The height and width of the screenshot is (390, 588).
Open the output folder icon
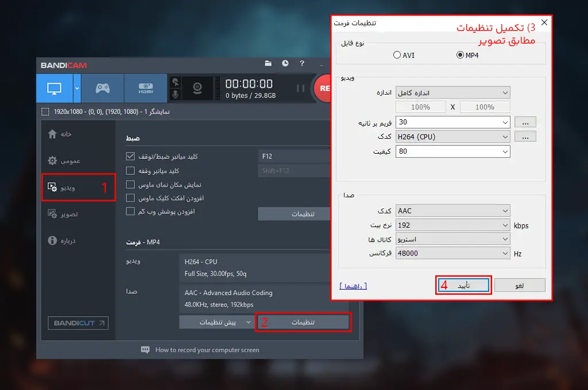point(268,64)
